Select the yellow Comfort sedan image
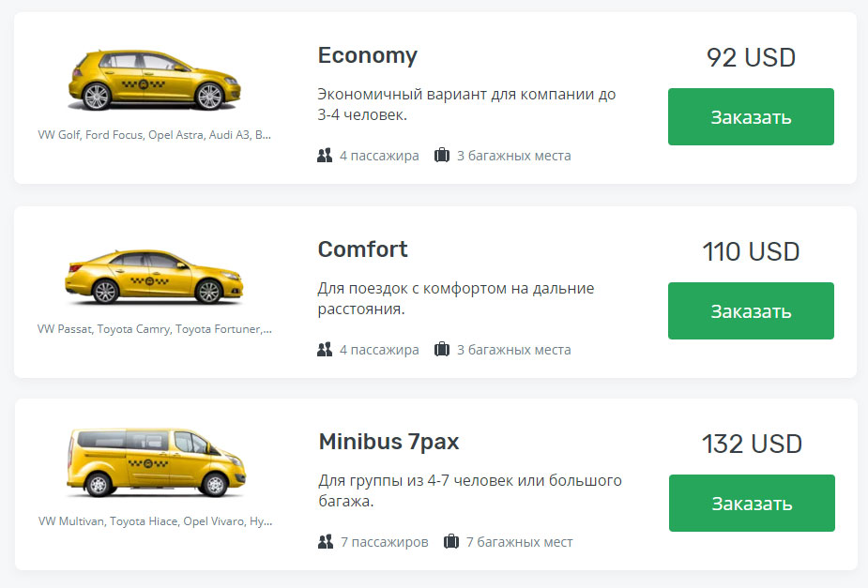The image size is (868, 588). click(x=155, y=276)
